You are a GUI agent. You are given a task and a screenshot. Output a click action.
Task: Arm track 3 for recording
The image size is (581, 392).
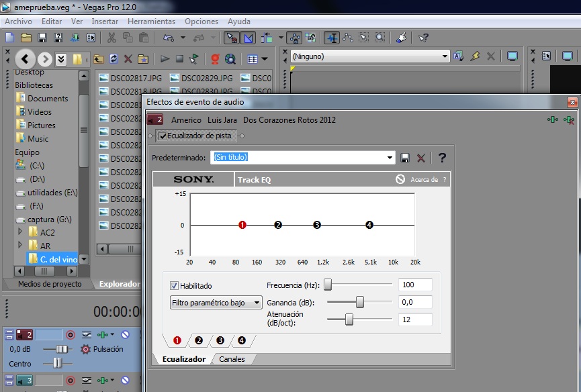tap(71, 380)
